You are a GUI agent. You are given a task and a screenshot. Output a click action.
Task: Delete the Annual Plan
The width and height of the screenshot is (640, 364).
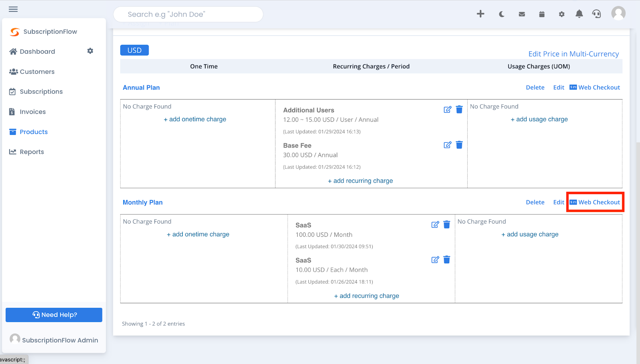535,88
